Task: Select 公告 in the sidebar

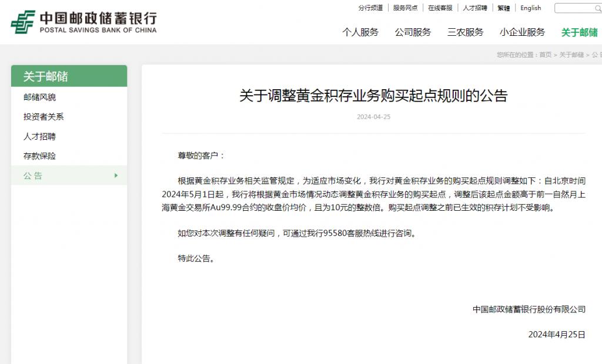Action: [69, 176]
